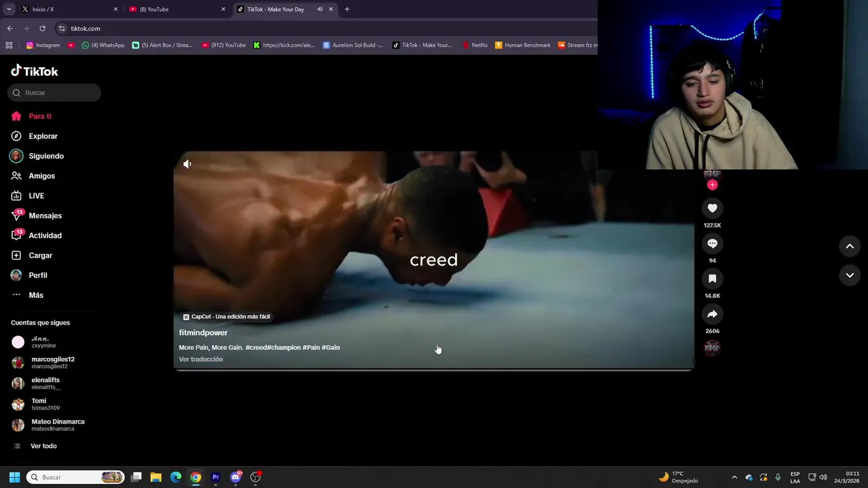Like the video with the heart icon
This screenshot has width=868, height=488.
pyautogui.click(x=712, y=208)
